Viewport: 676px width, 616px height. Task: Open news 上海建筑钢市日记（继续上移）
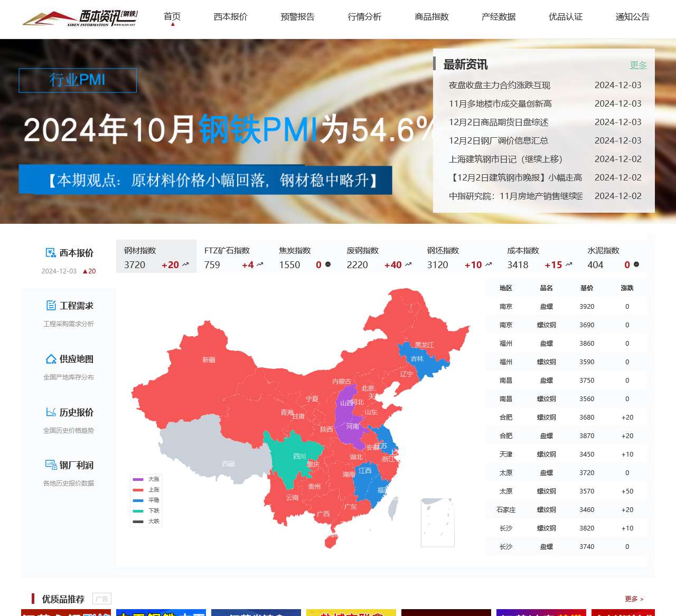pos(505,159)
